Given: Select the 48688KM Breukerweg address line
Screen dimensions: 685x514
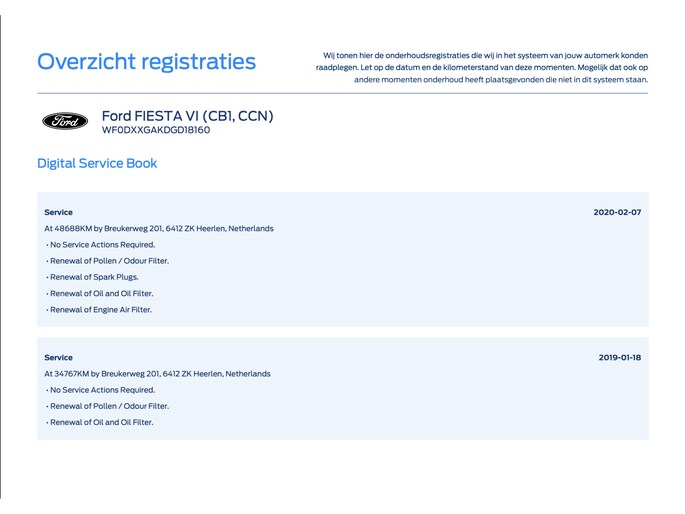Looking at the screenshot, I should [158, 228].
